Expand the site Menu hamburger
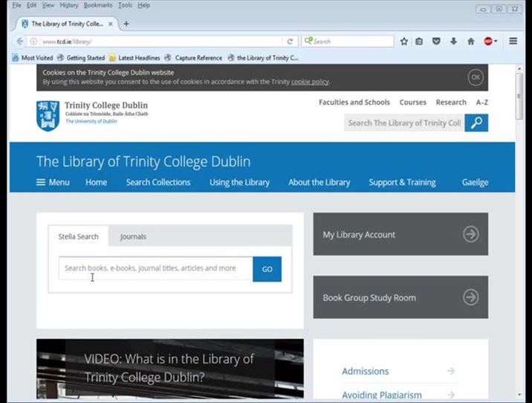Screen dimensions: 532x403 coord(53,182)
